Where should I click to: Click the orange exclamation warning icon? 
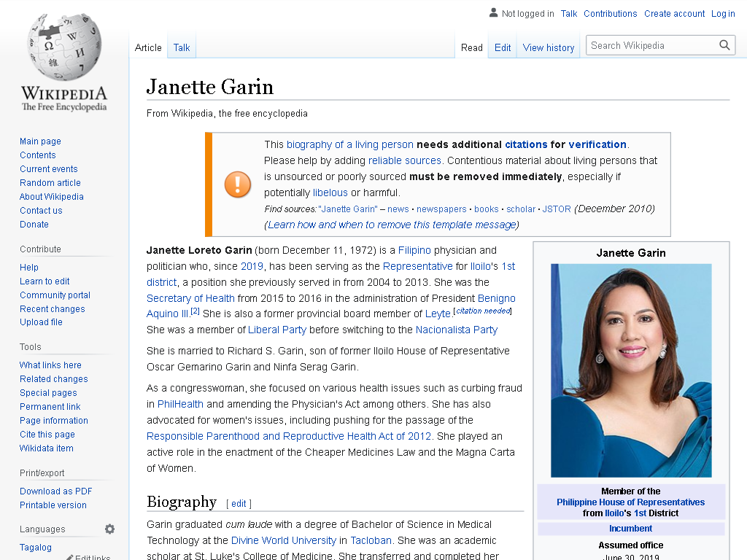238,184
